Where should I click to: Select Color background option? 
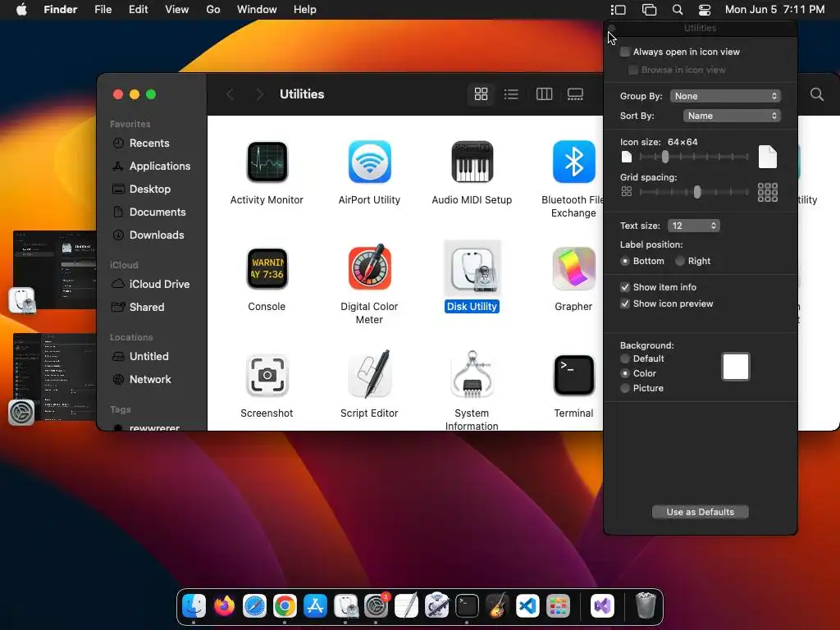(624, 373)
